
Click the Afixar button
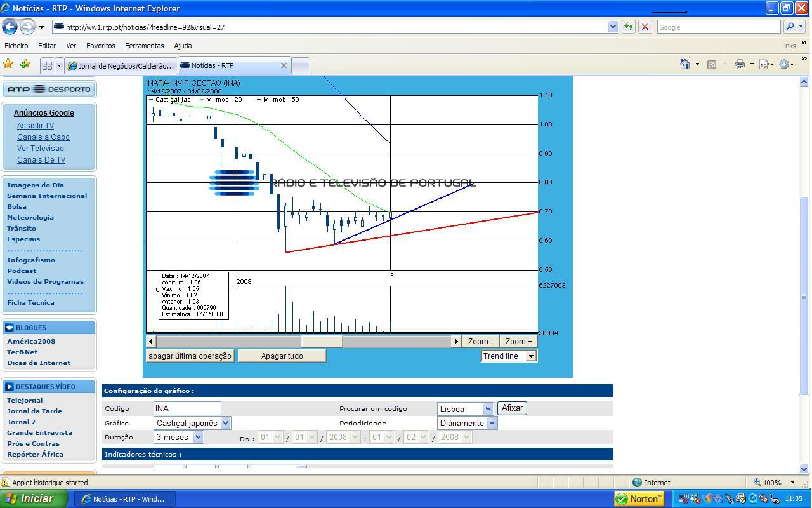click(512, 408)
